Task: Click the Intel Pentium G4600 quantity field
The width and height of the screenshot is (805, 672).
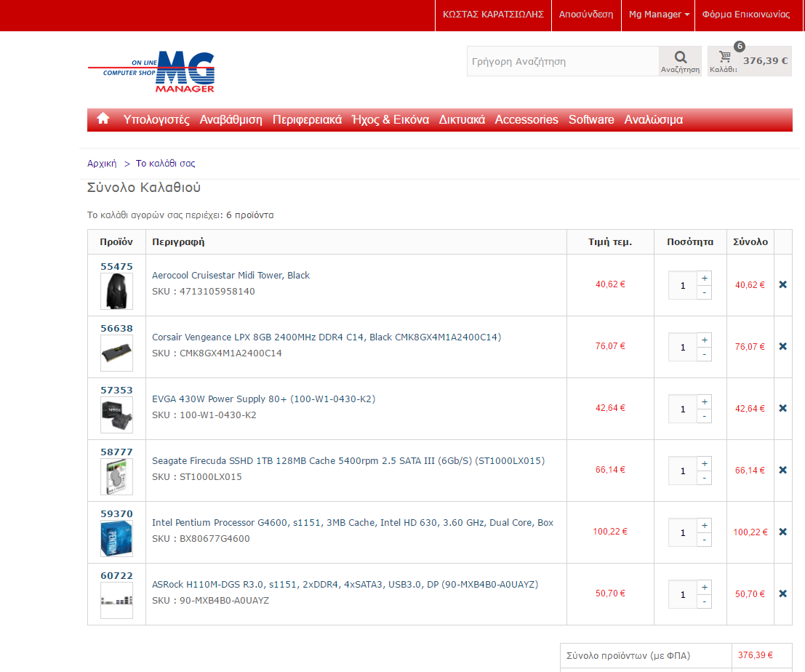Action: 682,533
